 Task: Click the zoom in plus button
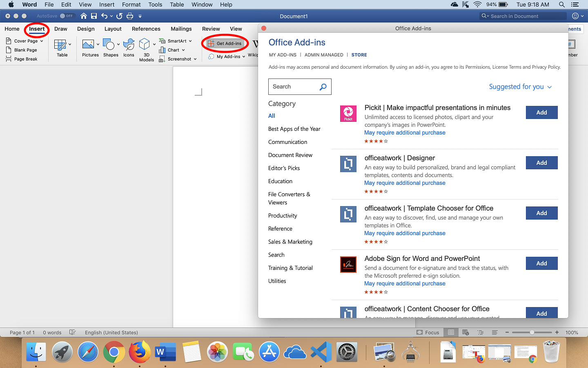click(557, 332)
